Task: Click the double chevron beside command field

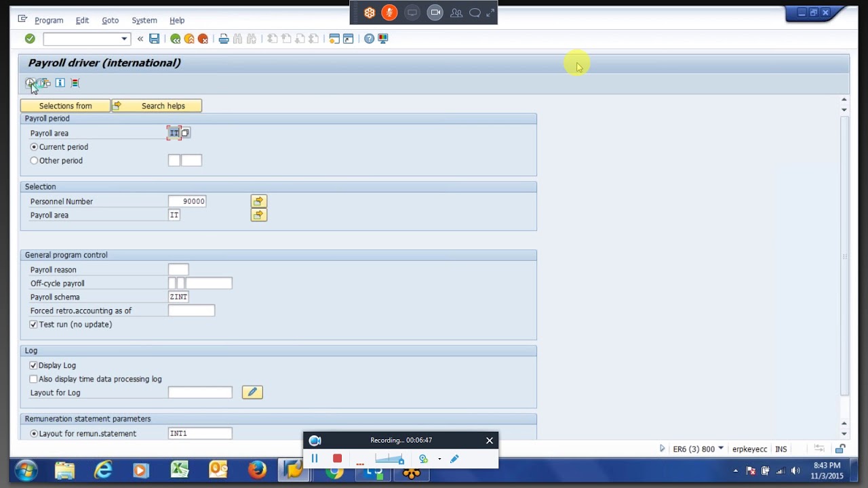Action: coord(140,39)
